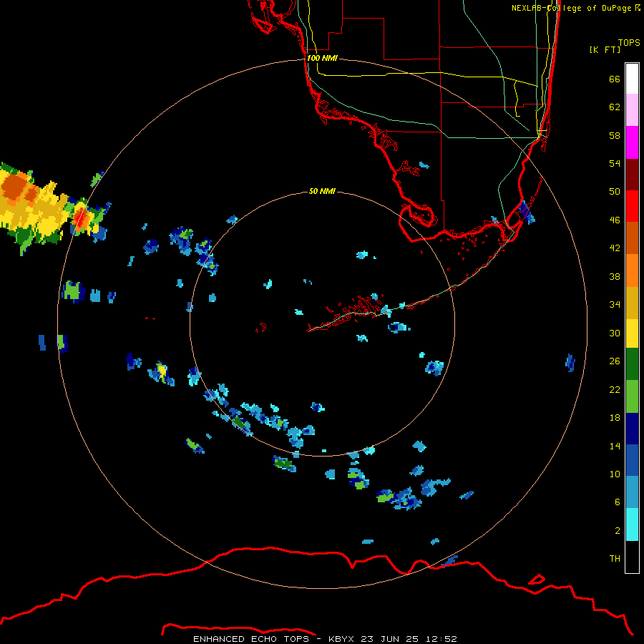The image size is (644, 644).
Task: Click the legend value 46
Action: [615, 220]
